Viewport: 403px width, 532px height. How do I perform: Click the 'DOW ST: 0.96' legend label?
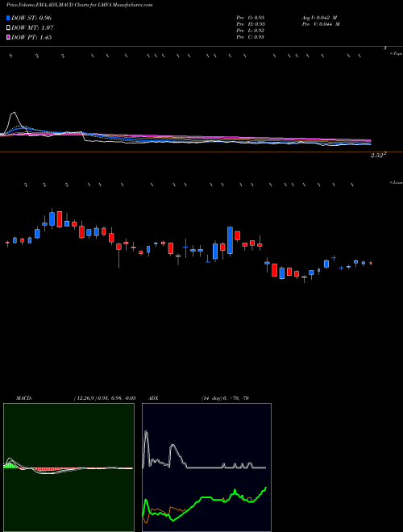[x=31, y=18]
